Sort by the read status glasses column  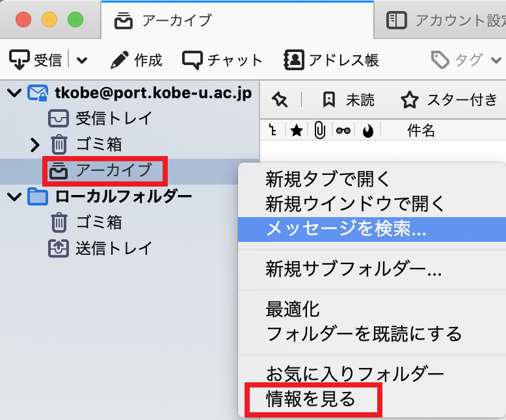point(343,131)
